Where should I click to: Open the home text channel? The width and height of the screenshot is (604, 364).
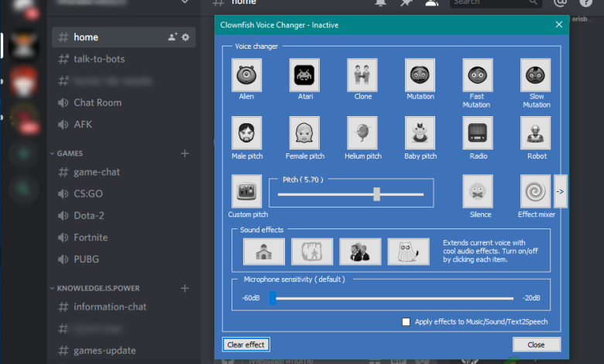tap(124, 37)
